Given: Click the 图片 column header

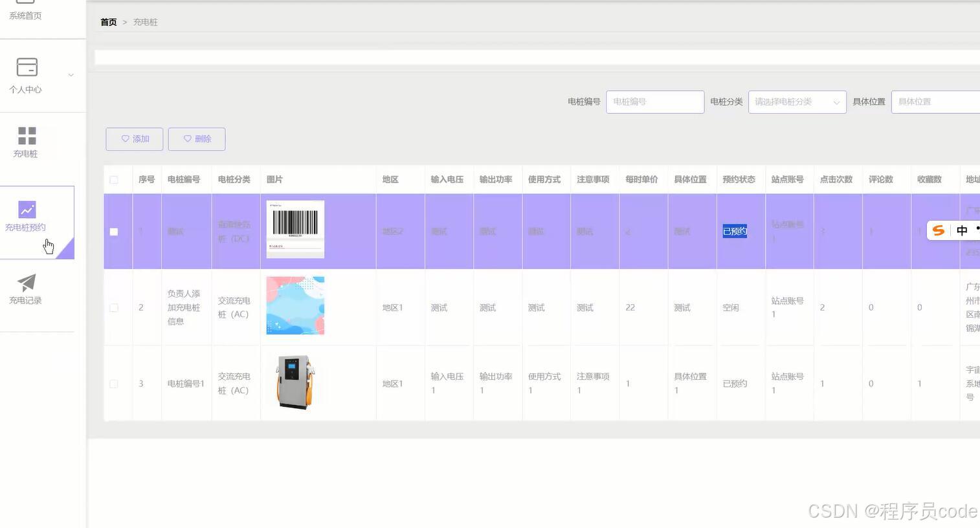Looking at the screenshot, I should pyautogui.click(x=274, y=179).
